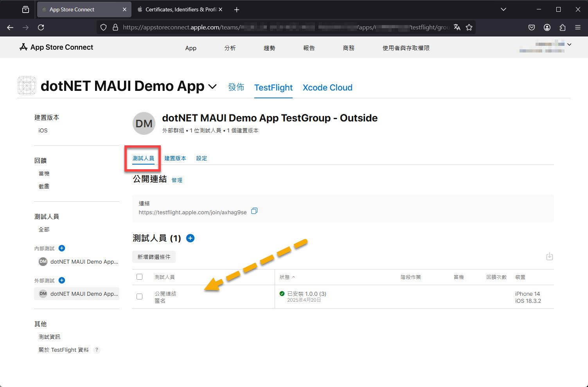Open 使用者與存取權限 in top navigation
588x387 pixels.
[406, 48]
